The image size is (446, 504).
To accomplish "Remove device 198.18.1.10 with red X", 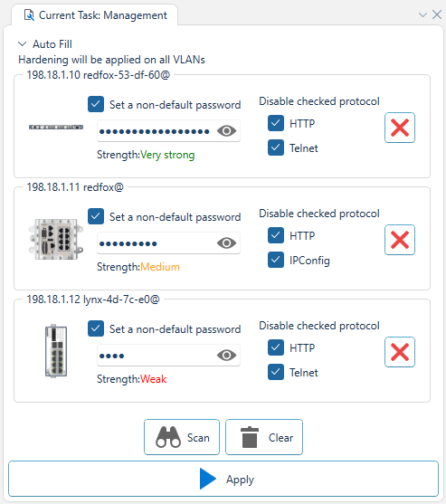I will click(399, 128).
